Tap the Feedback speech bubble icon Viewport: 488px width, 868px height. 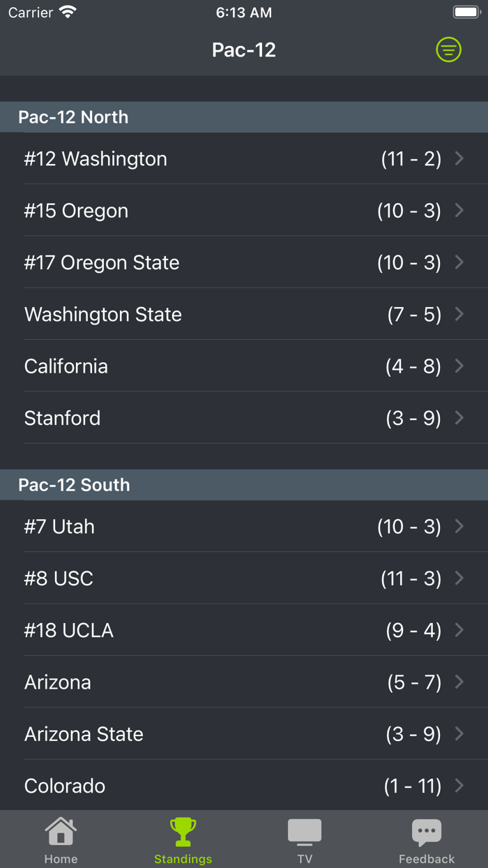427,832
